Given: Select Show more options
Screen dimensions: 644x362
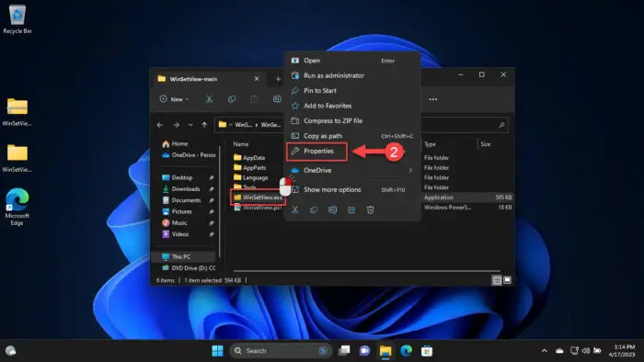Looking at the screenshot, I should pyautogui.click(x=352, y=190).
